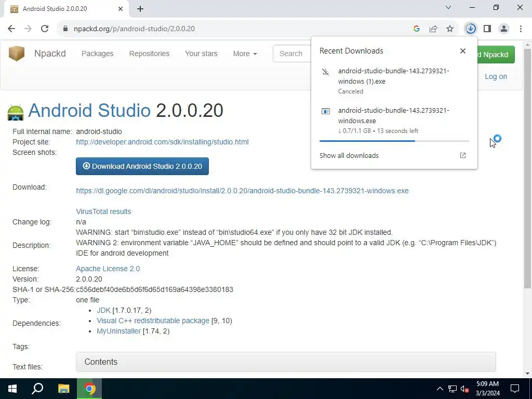Image resolution: width=532 pixels, height=399 pixels.
Task: Click Download Android Studio 2.0.0.20 button
Action: pyautogui.click(x=142, y=166)
